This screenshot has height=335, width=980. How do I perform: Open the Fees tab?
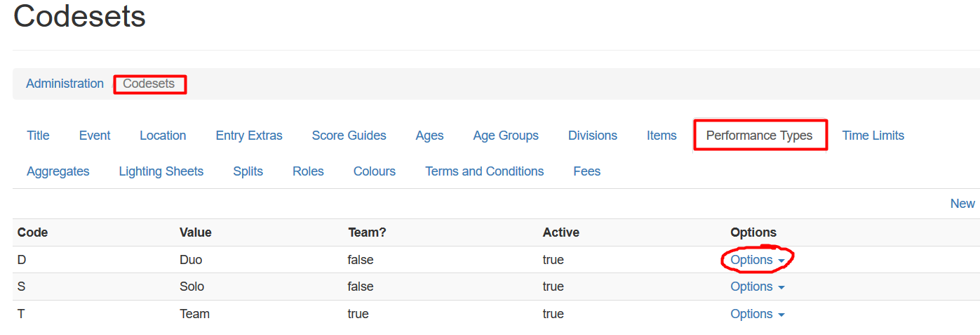pyautogui.click(x=587, y=171)
